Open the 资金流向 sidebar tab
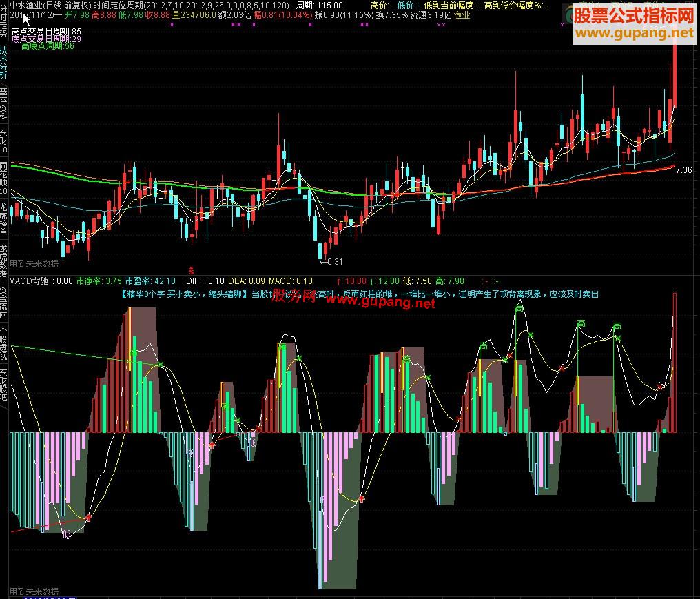The height and width of the screenshot is (599, 700). pos(3,303)
